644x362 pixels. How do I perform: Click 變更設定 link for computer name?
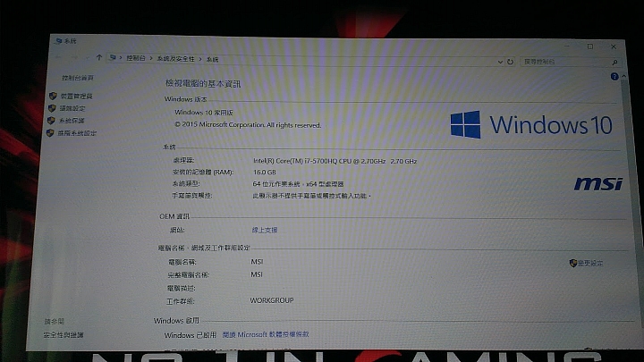(590, 263)
